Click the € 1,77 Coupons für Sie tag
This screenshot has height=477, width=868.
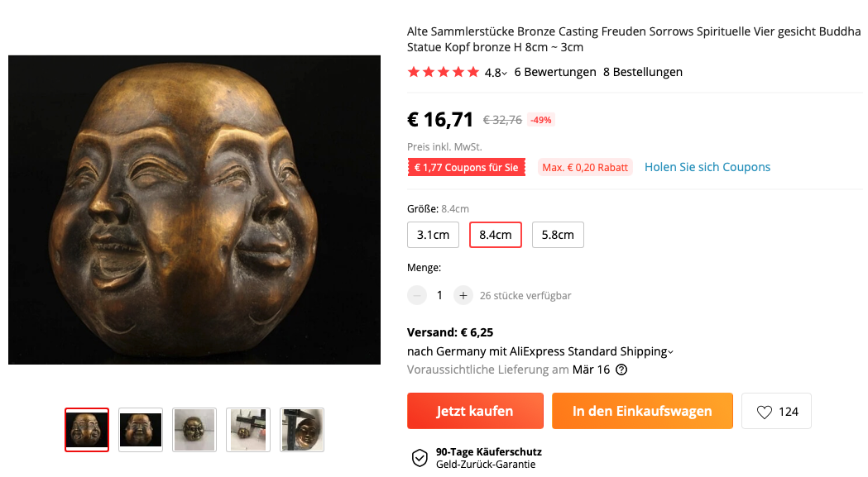point(467,168)
